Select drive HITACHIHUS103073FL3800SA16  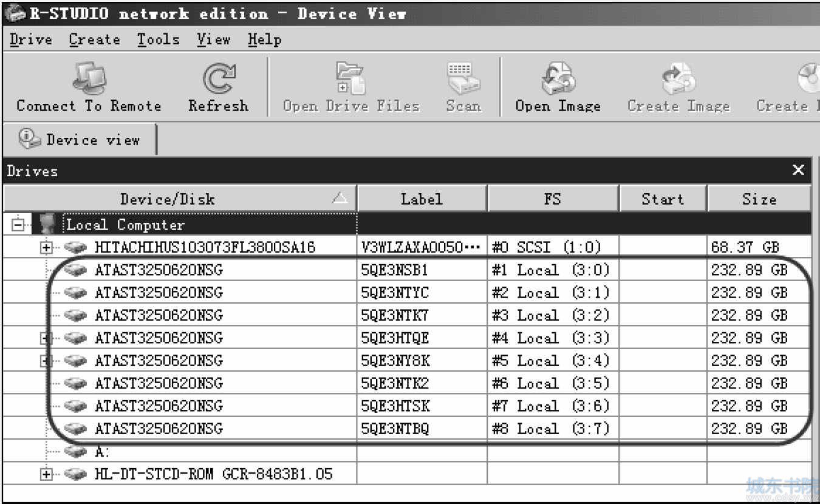point(205,247)
